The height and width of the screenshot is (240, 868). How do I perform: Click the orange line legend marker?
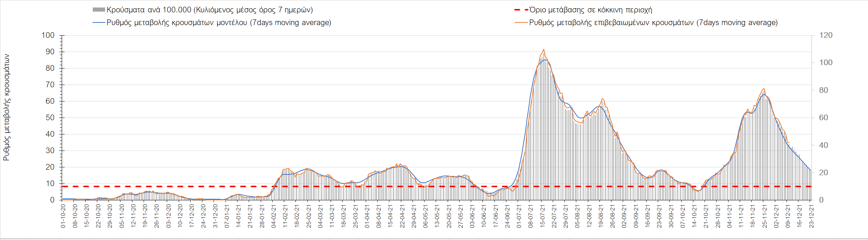pyautogui.click(x=521, y=22)
